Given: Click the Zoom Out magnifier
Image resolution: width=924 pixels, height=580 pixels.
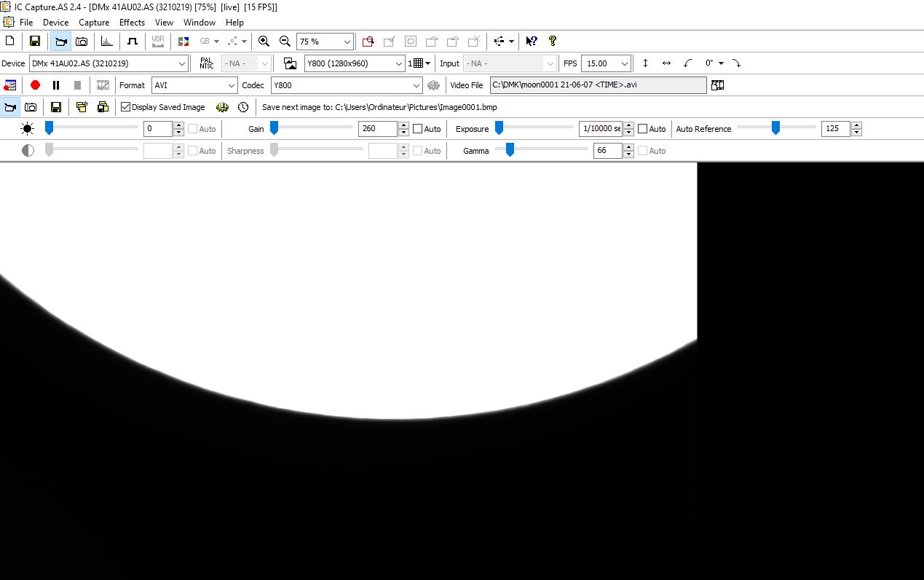Looking at the screenshot, I should point(285,42).
